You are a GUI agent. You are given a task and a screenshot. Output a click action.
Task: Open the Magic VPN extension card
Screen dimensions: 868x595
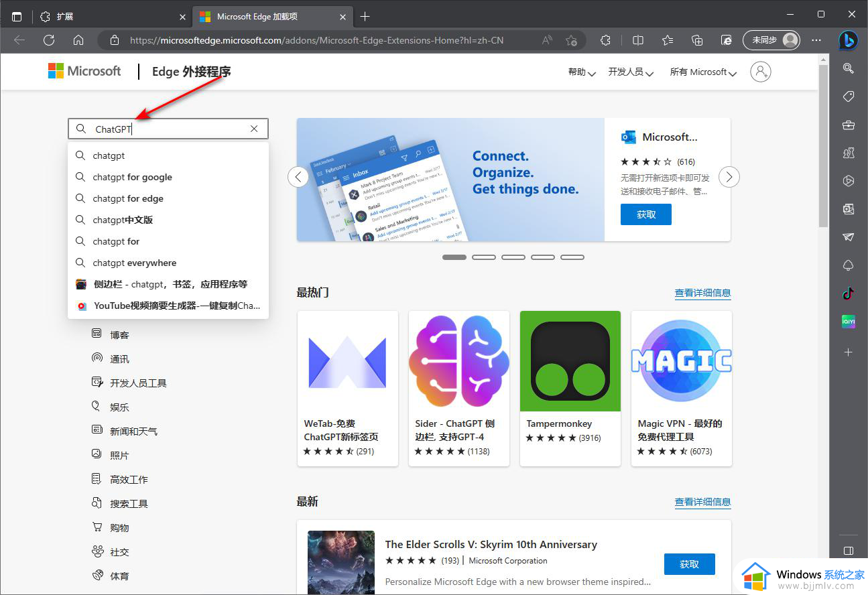[x=682, y=389]
